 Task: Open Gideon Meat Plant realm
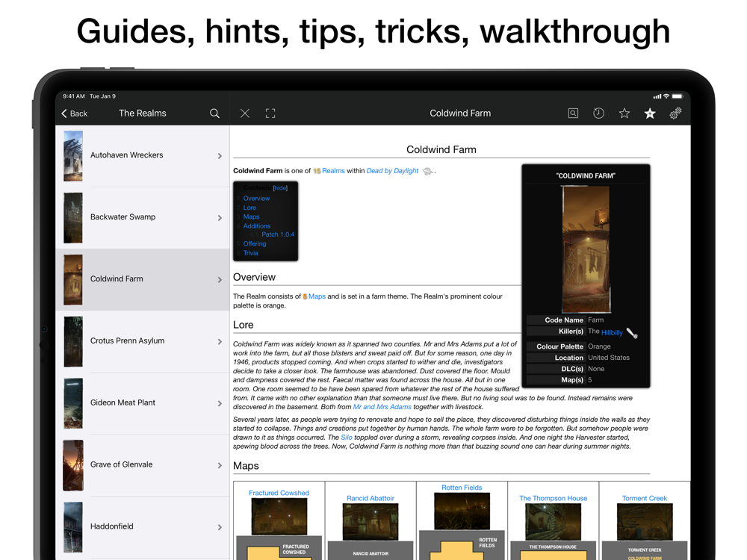click(143, 403)
